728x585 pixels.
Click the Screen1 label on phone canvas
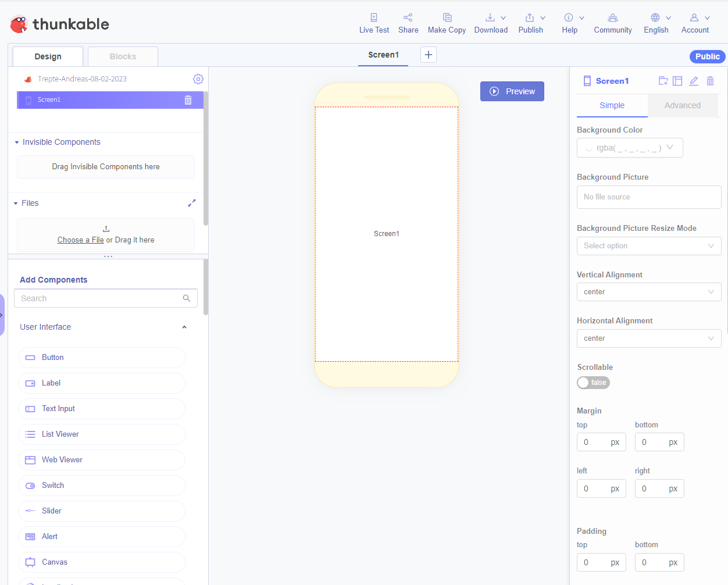(387, 234)
